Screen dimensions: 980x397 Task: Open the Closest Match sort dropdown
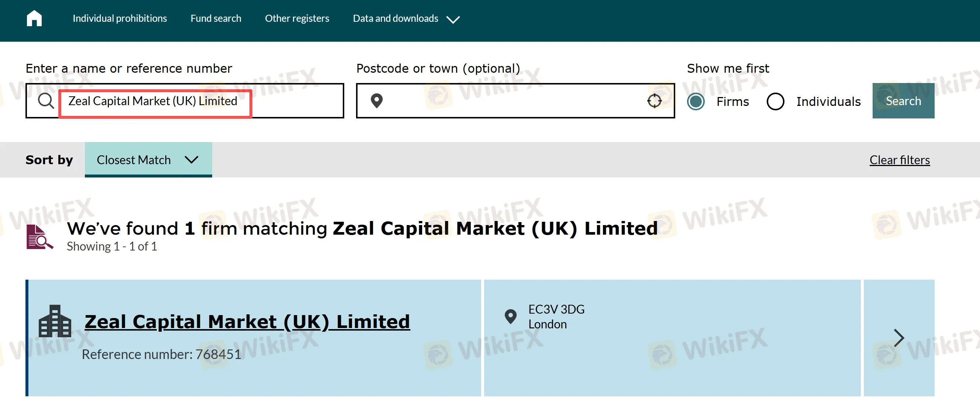(x=148, y=160)
